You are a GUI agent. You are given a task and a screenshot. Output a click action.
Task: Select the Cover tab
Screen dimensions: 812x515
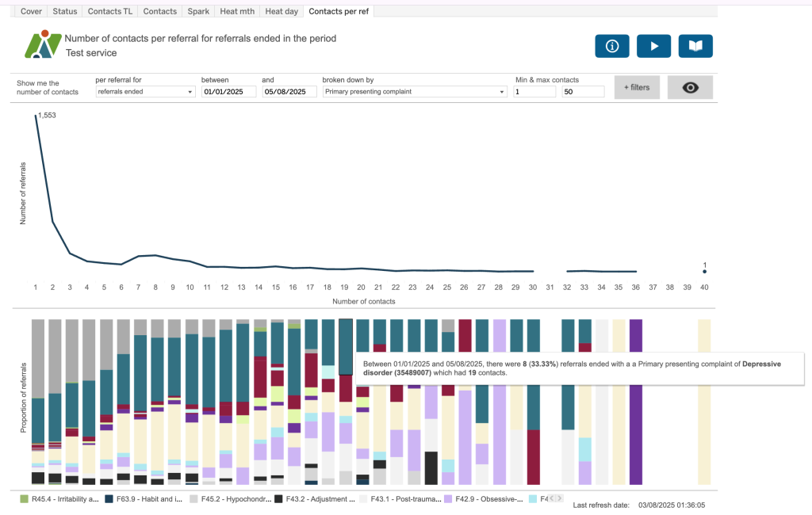31,12
